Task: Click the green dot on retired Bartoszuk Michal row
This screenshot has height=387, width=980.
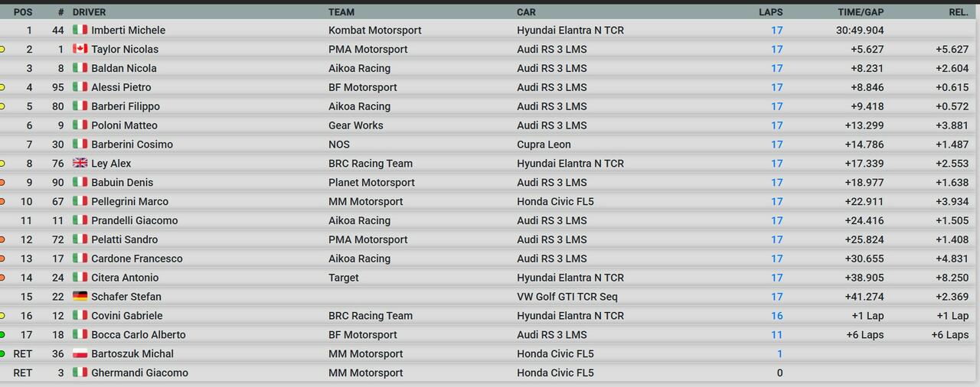Action: [x=2, y=353]
